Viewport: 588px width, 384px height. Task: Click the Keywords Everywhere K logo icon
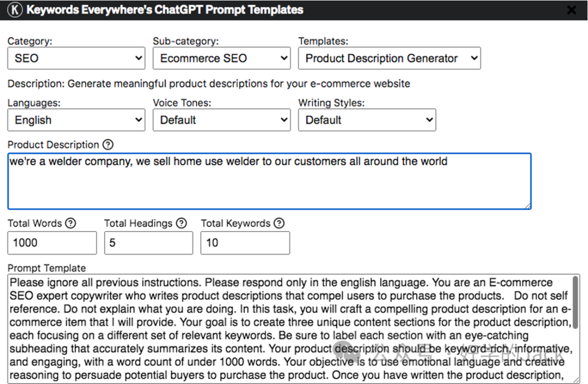coord(15,10)
